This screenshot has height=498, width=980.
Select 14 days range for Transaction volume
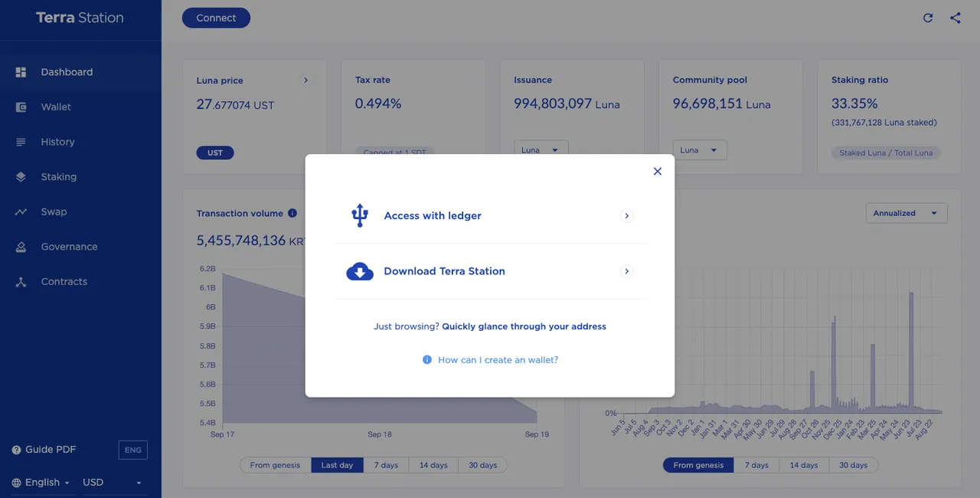pyautogui.click(x=433, y=465)
